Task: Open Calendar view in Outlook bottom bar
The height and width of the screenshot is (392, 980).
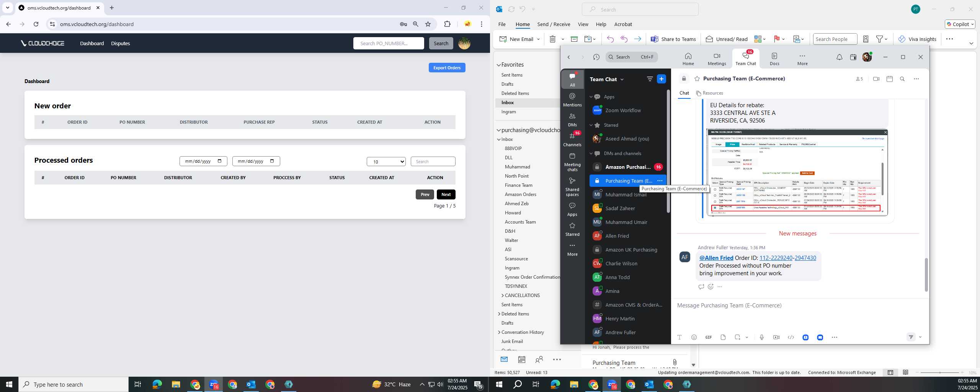Action: (x=521, y=359)
